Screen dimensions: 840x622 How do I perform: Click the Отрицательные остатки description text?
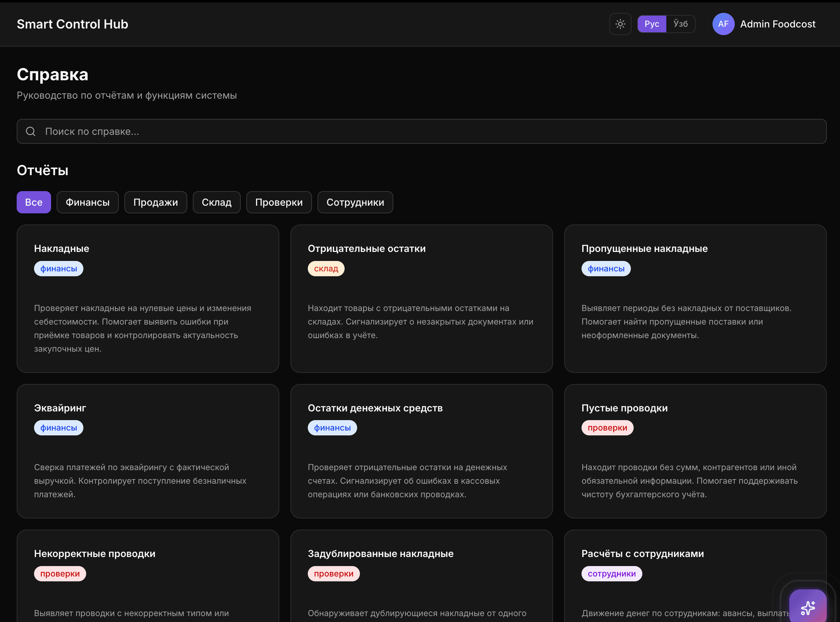[x=420, y=321]
